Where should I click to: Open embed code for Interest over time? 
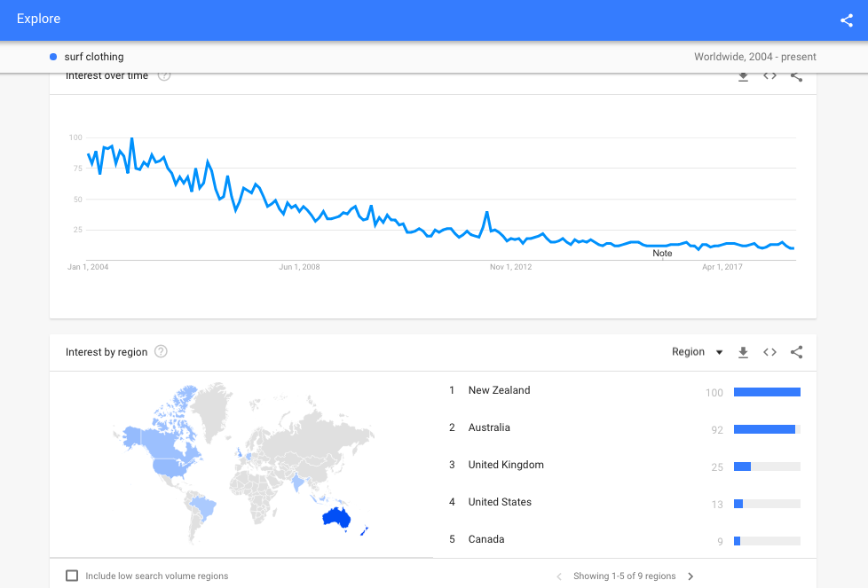pos(769,76)
